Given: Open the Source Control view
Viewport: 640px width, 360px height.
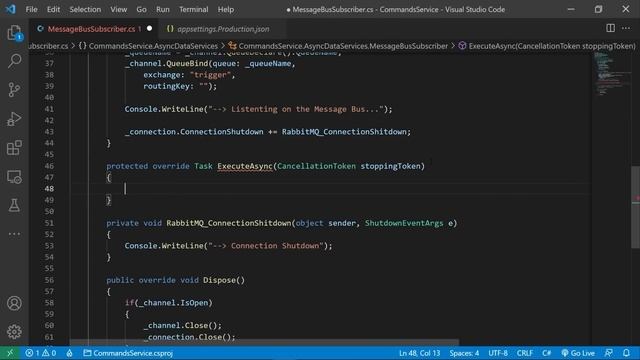Looking at the screenshot, I should [14, 90].
